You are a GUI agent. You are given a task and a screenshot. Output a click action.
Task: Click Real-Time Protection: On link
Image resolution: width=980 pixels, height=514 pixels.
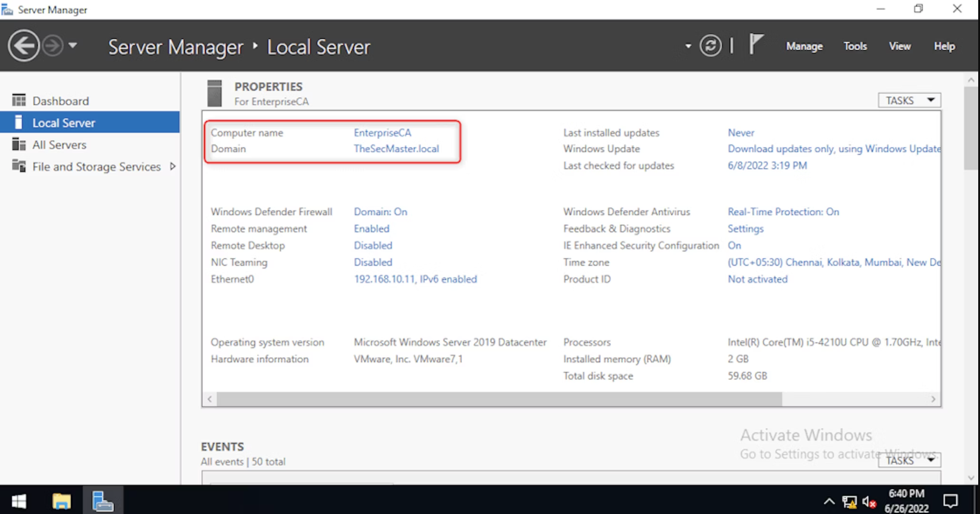tap(783, 212)
